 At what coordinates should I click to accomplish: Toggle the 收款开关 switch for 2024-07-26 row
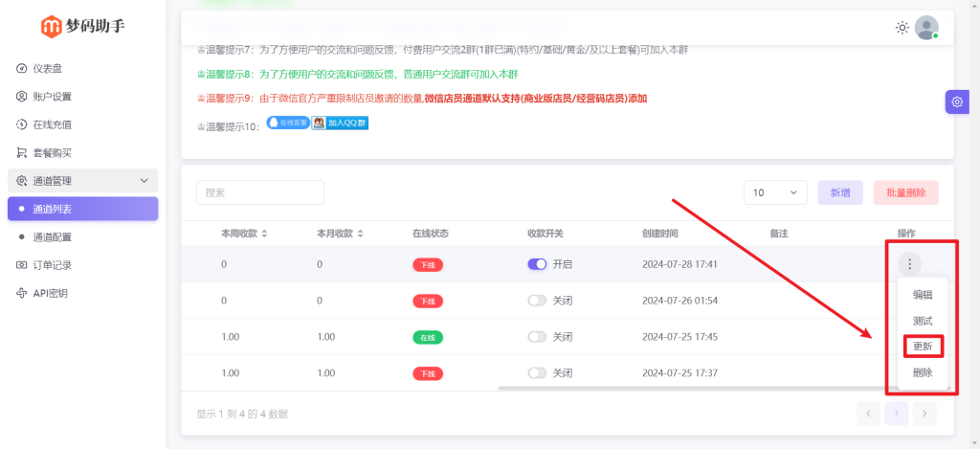click(537, 301)
